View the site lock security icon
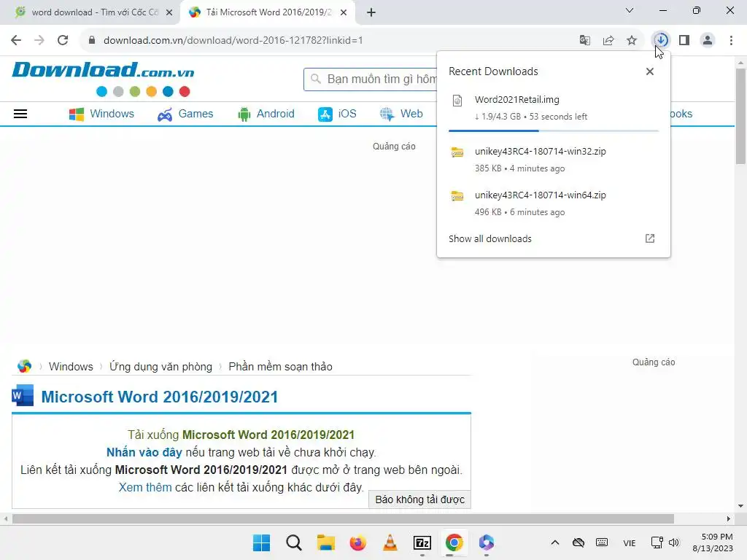Image resolution: width=747 pixels, height=560 pixels. pos(92,41)
